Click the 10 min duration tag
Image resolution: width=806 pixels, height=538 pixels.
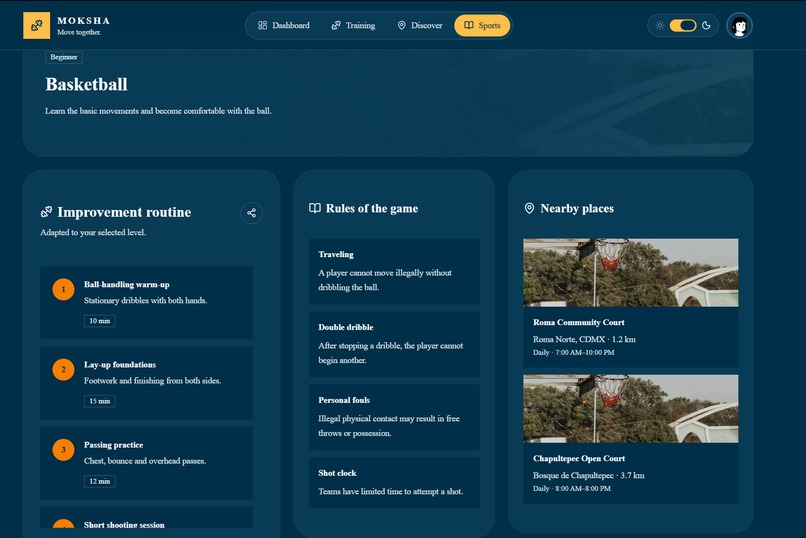click(100, 321)
